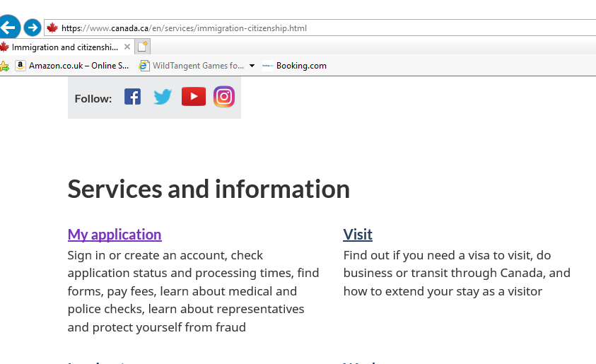
Task: Click the Canada maple leaf site icon in address bar
Action: coord(52,28)
